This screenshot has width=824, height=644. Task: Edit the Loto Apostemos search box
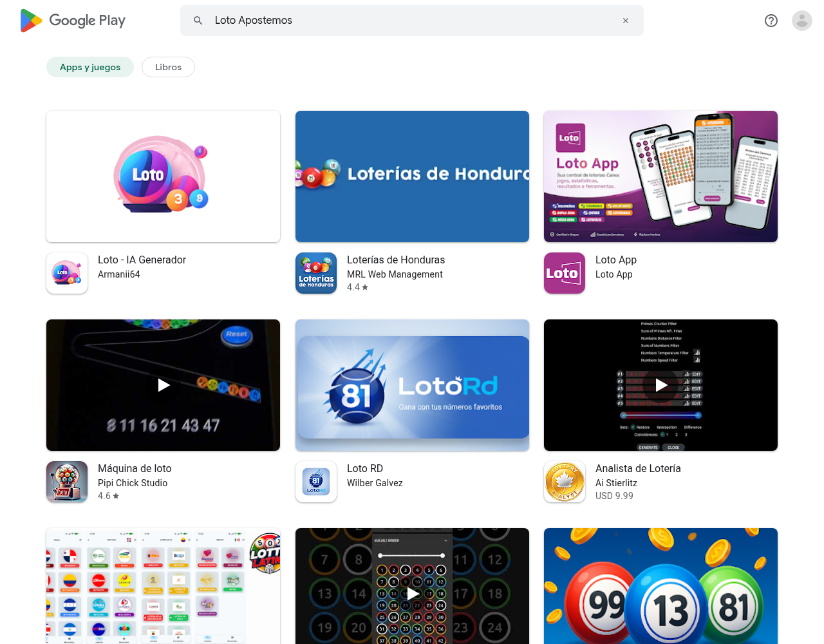click(x=412, y=21)
